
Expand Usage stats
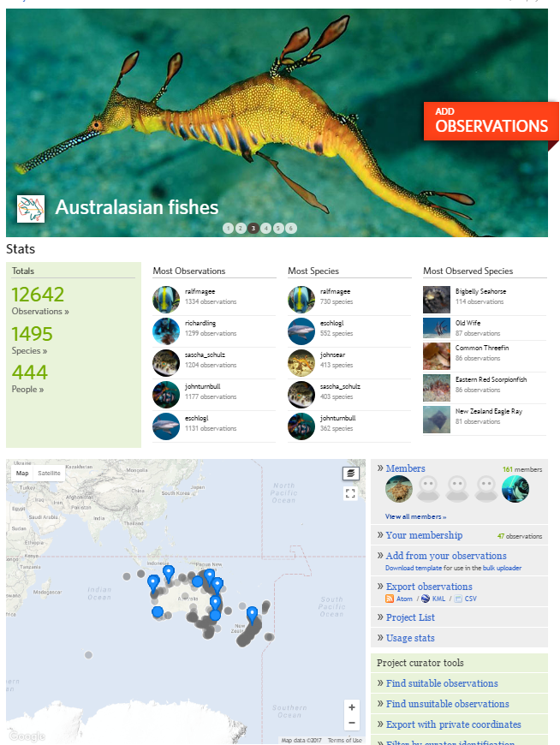(x=410, y=638)
